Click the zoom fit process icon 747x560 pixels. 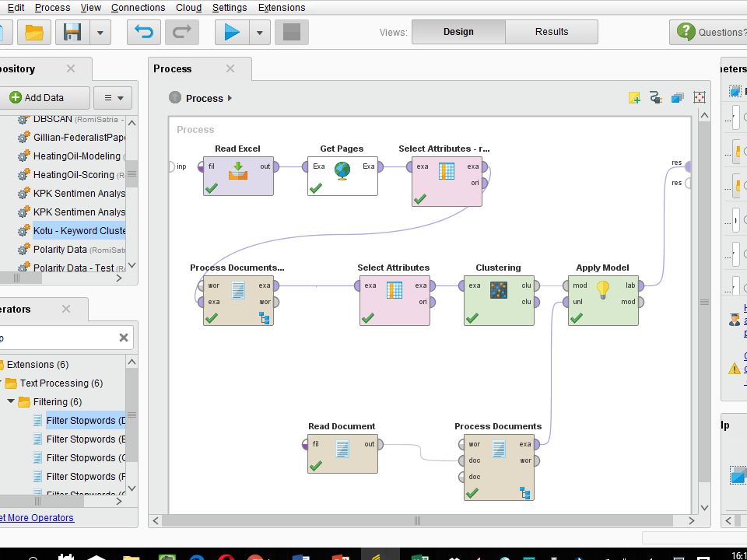(x=699, y=98)
